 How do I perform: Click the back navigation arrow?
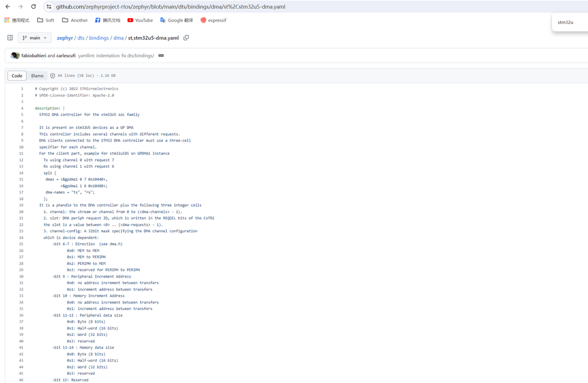[x=7, y=7]
